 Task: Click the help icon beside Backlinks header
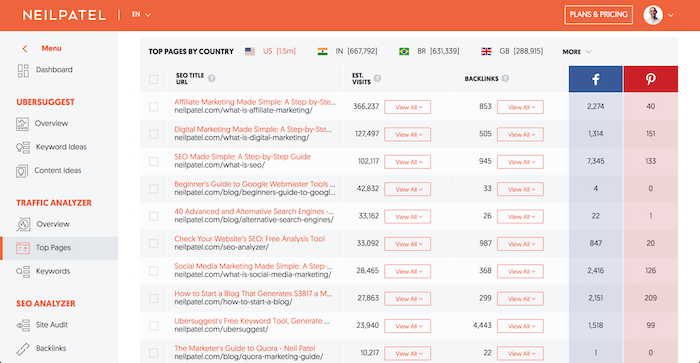click(x=505, y=78)
